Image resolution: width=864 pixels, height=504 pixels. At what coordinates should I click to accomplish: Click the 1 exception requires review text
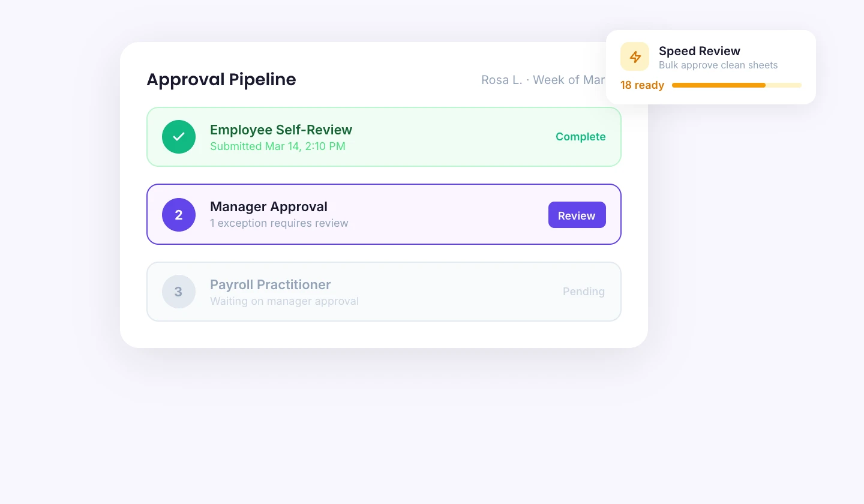pos(279,223)
